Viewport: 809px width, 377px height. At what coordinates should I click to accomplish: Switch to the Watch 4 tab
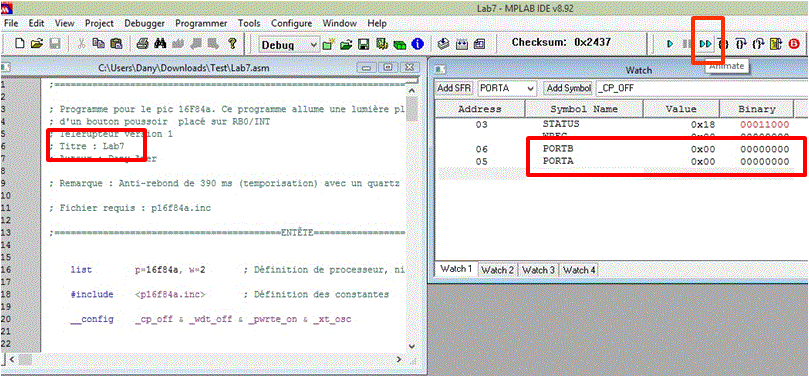pyautogui.click(x=579, y=270)
